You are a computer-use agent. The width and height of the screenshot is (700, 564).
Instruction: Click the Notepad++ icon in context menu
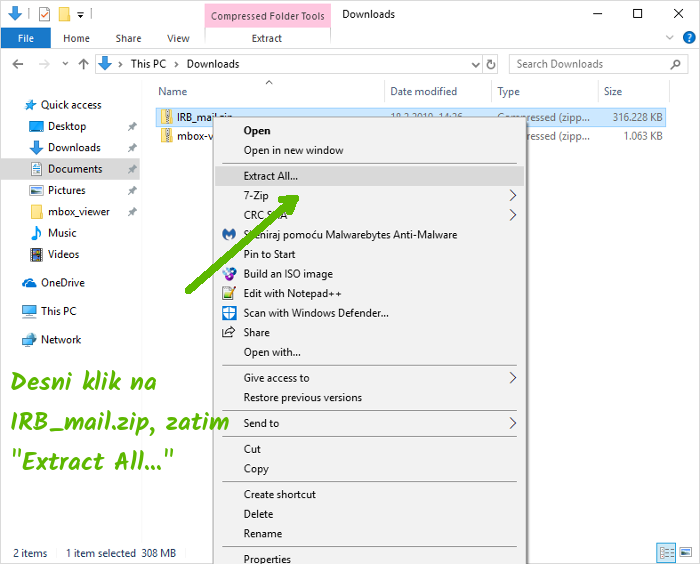228,294
